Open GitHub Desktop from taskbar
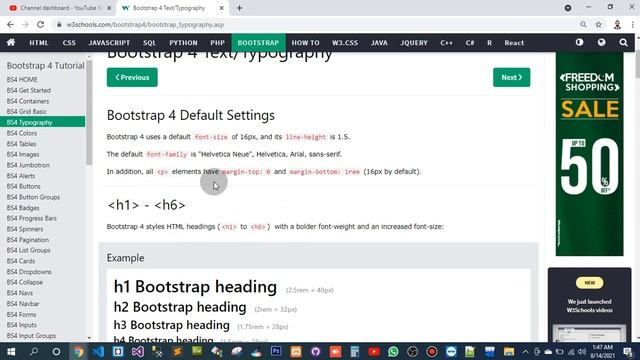The image size is (640, 360). [x=316, y=351]
